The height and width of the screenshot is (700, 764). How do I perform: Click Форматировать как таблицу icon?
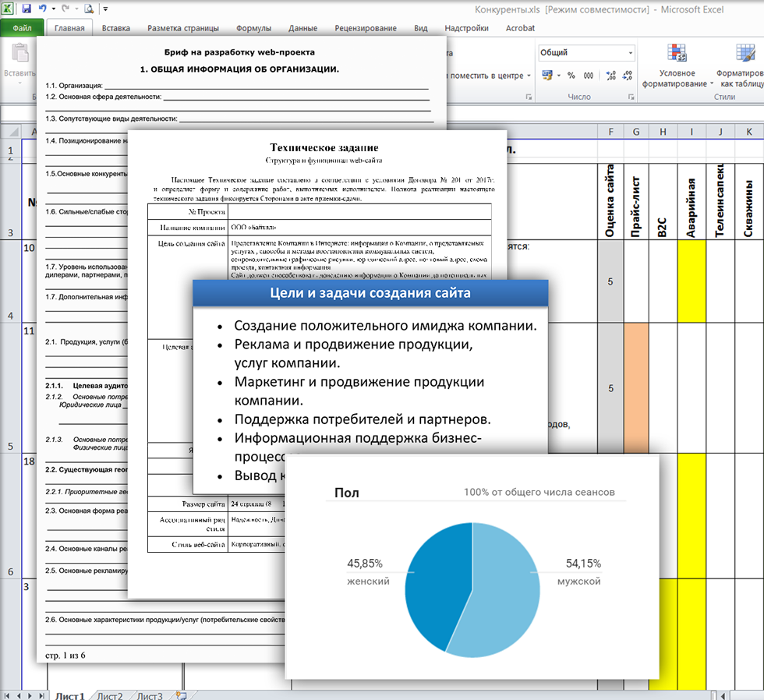pyautogui.click(x=745, y=52)
